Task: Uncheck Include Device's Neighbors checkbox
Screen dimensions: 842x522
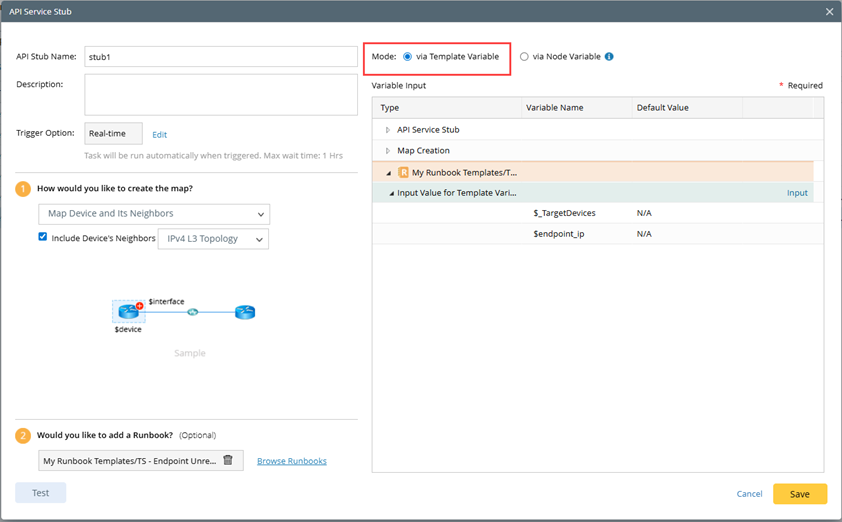Action: coord(43,237)
